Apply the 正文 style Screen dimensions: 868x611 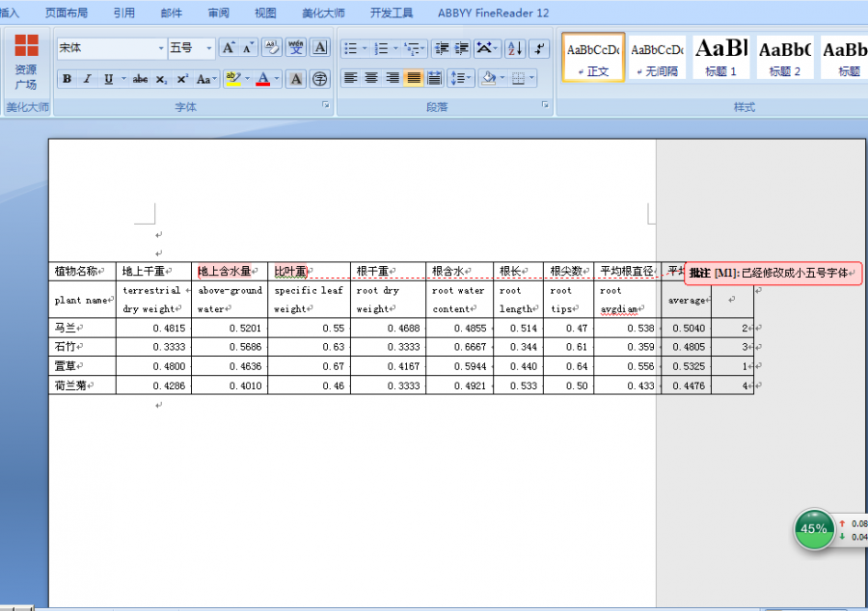coord(593,57)
